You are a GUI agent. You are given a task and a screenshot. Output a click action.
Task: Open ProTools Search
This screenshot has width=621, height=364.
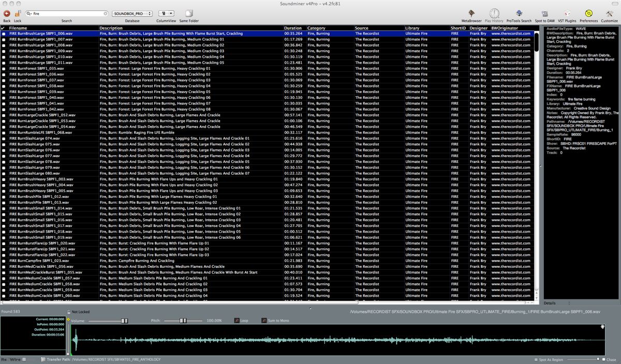(519, 13)
